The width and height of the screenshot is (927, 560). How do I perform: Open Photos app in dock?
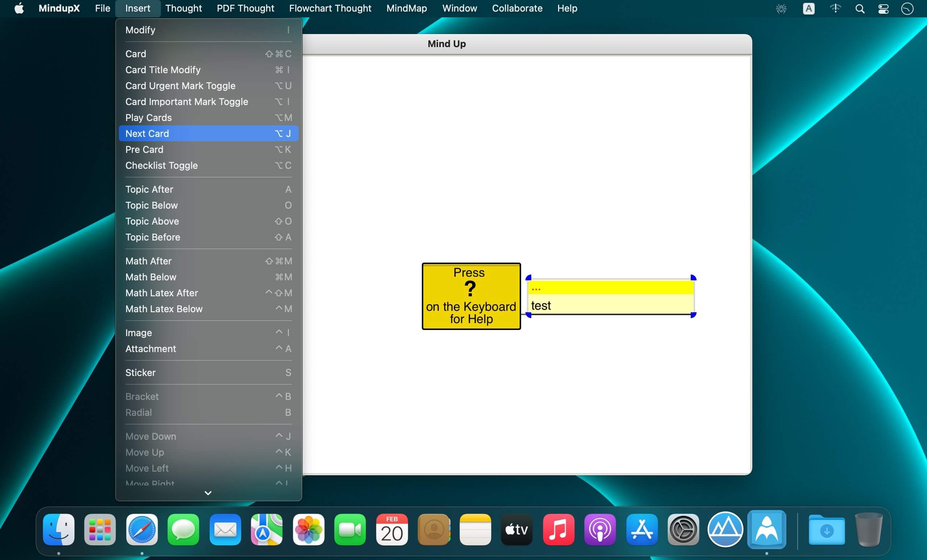308,529
